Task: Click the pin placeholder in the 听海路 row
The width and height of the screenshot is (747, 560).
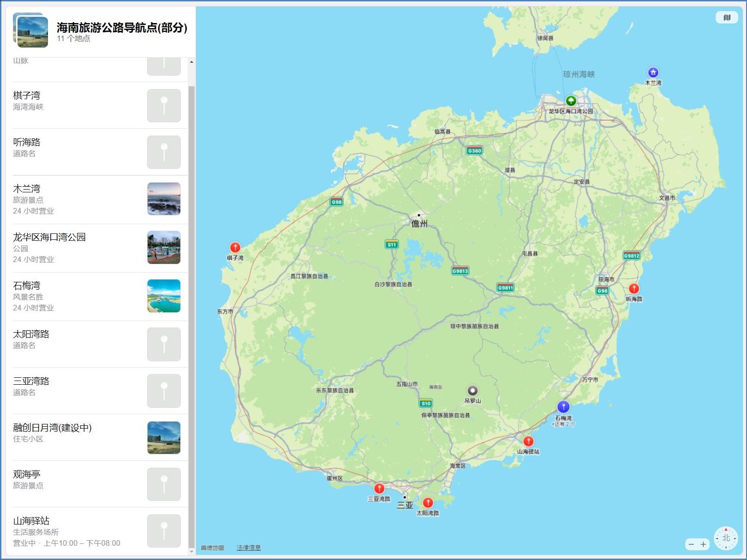Action: click(164, 152)
